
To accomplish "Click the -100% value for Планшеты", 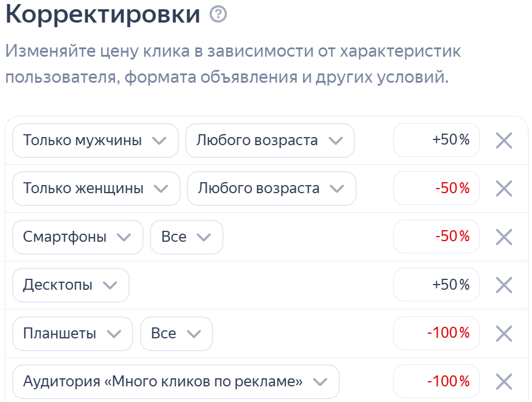I will pos(436,333).
